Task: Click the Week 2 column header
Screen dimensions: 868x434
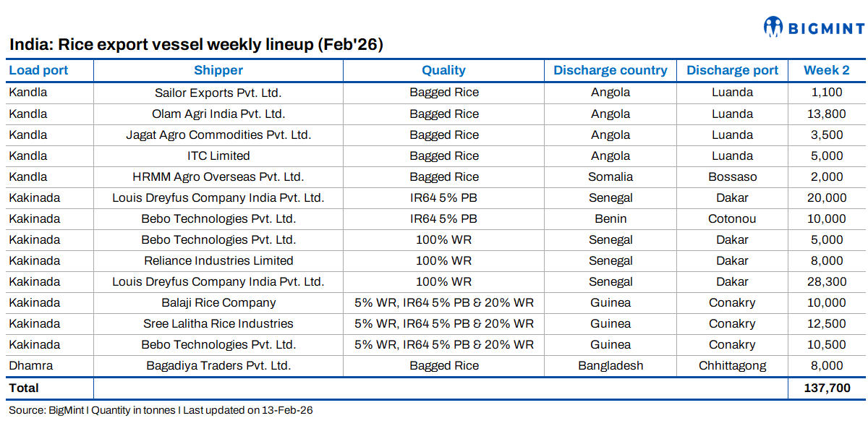Action: pyautogui.click(x=827, y=70)
